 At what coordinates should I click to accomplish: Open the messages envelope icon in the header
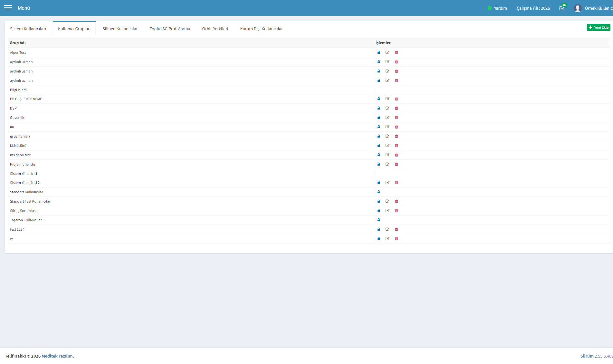pos(562,8)
